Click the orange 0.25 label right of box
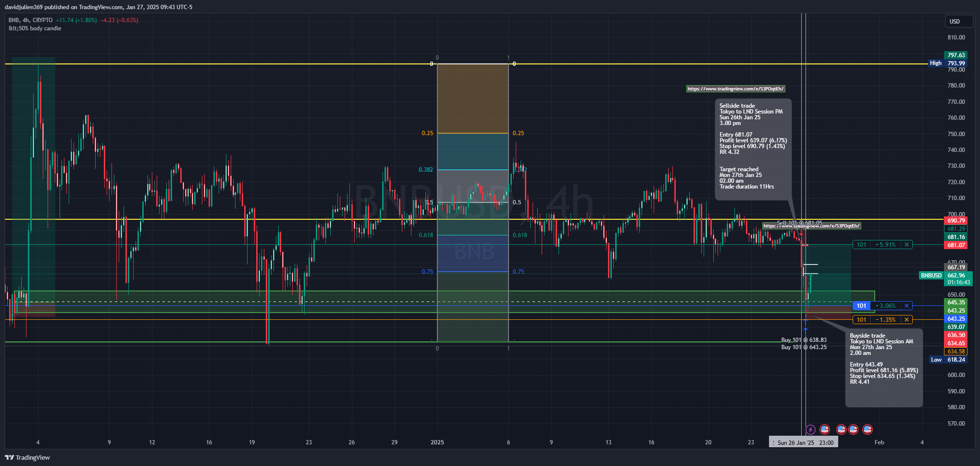This screenshot has width=980, height=466. pos(519,133)
